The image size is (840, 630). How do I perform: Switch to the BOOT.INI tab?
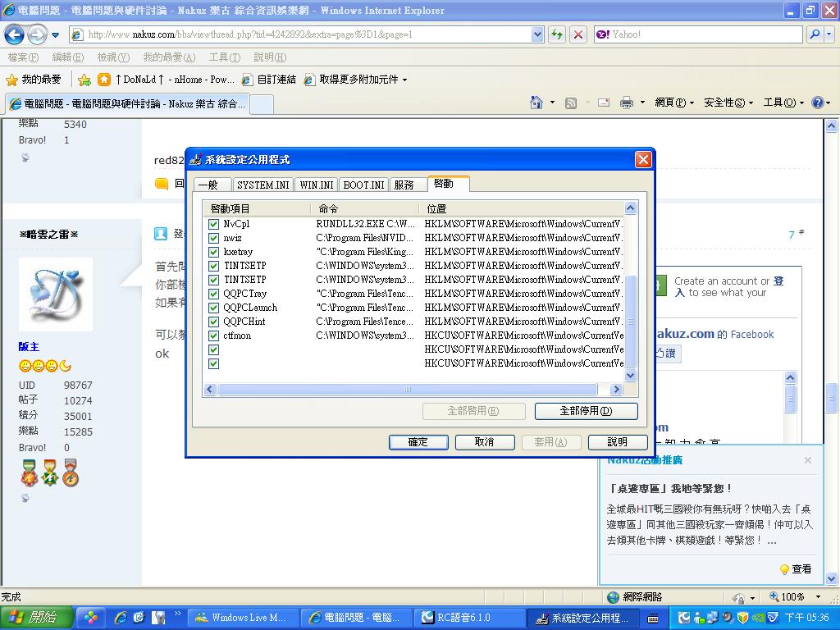pyautogui.click(x=363, y=185)
